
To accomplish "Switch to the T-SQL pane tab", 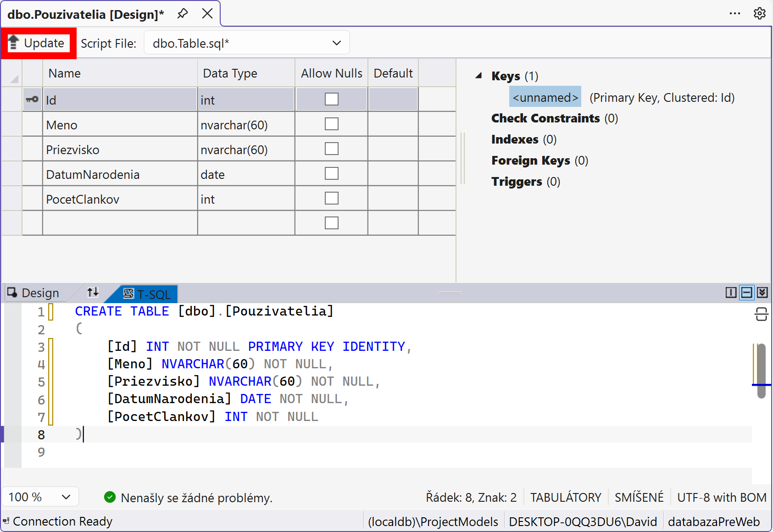I will [148, 294].
